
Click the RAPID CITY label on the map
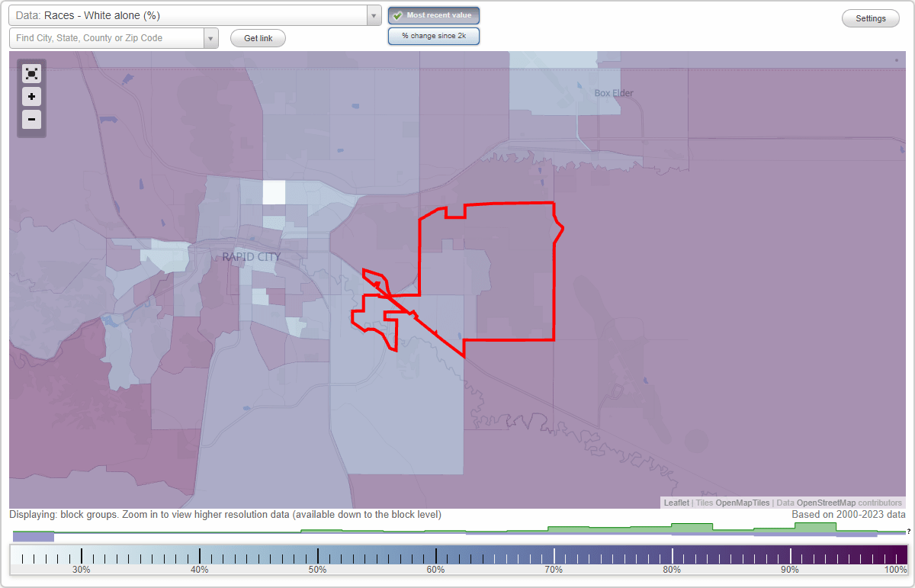[x=252, y=257]
